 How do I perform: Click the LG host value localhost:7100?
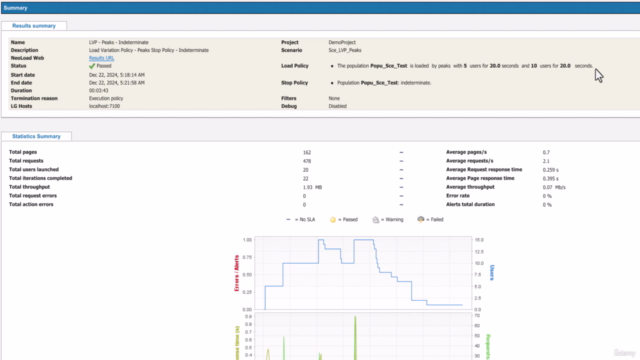click(x=104, y=106)
